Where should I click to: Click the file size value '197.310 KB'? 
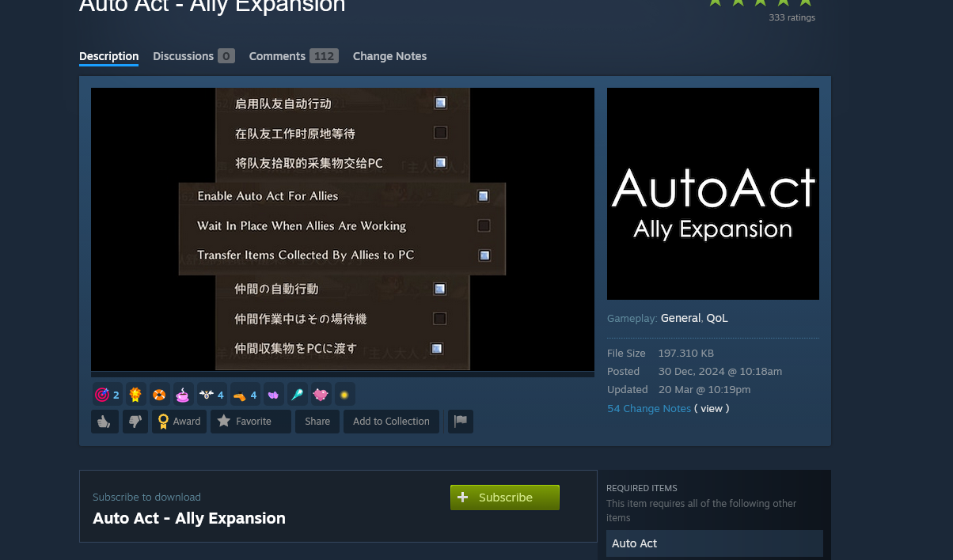(x=686, y=353)
